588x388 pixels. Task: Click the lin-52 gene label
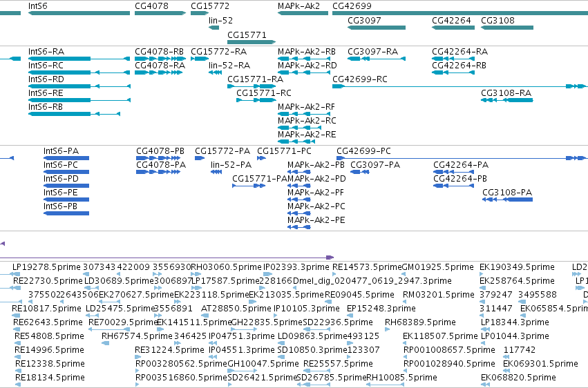point(220,20)
